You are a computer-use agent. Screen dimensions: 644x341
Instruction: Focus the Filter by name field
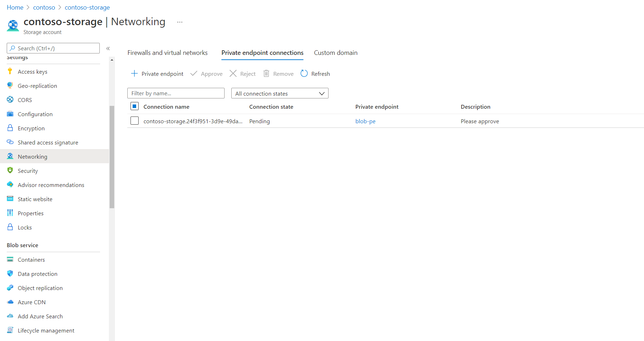176,93
